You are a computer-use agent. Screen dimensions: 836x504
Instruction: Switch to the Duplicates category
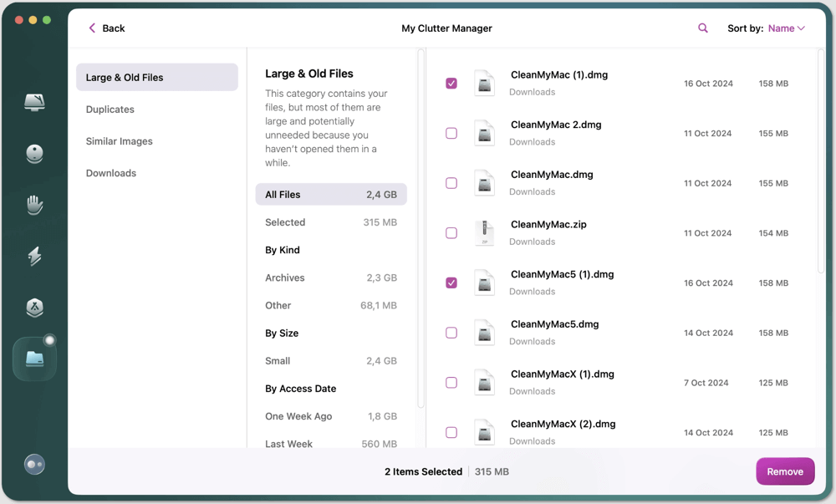110,109
